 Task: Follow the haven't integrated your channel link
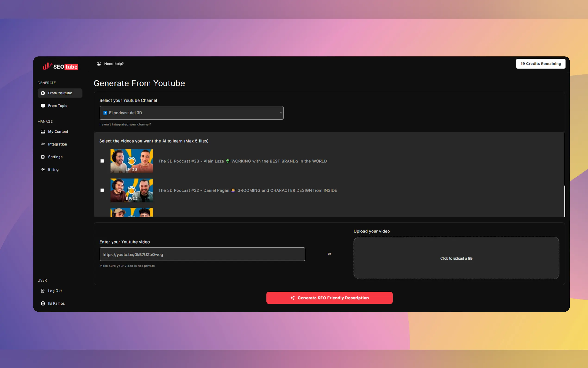click(125, 124)
